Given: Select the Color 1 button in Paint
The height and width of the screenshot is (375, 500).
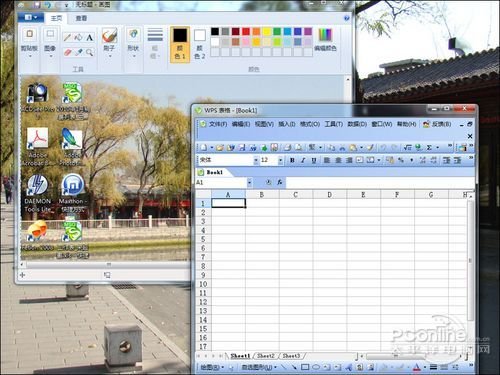Looking at the screenshot, I should tap(180, 44).
